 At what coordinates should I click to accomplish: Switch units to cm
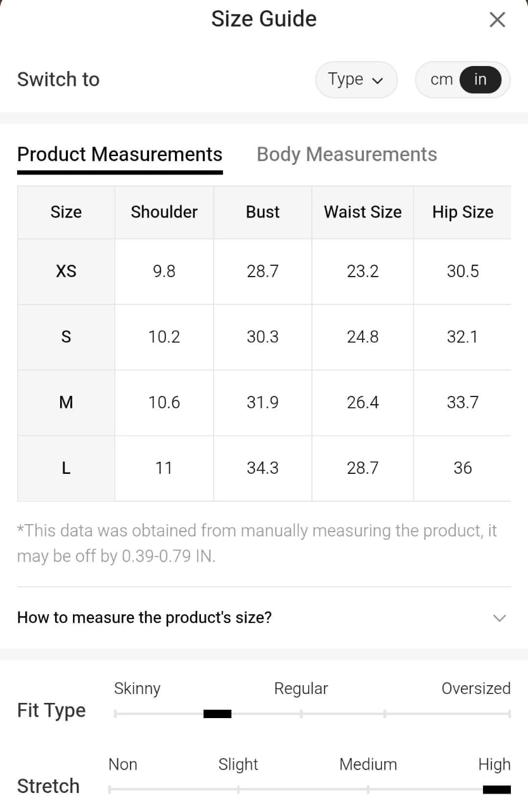[x=441, y=80]
